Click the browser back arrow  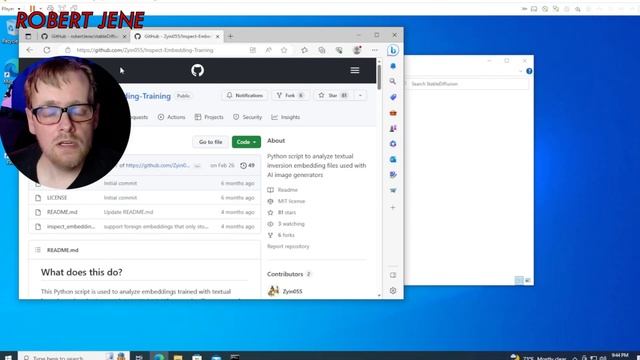(30, 50)
